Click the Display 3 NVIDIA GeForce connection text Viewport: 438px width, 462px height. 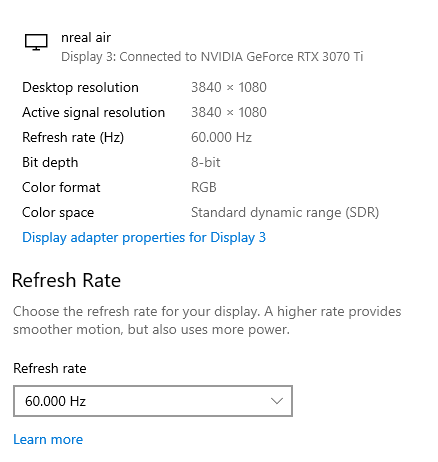click(x=212, y=57)
